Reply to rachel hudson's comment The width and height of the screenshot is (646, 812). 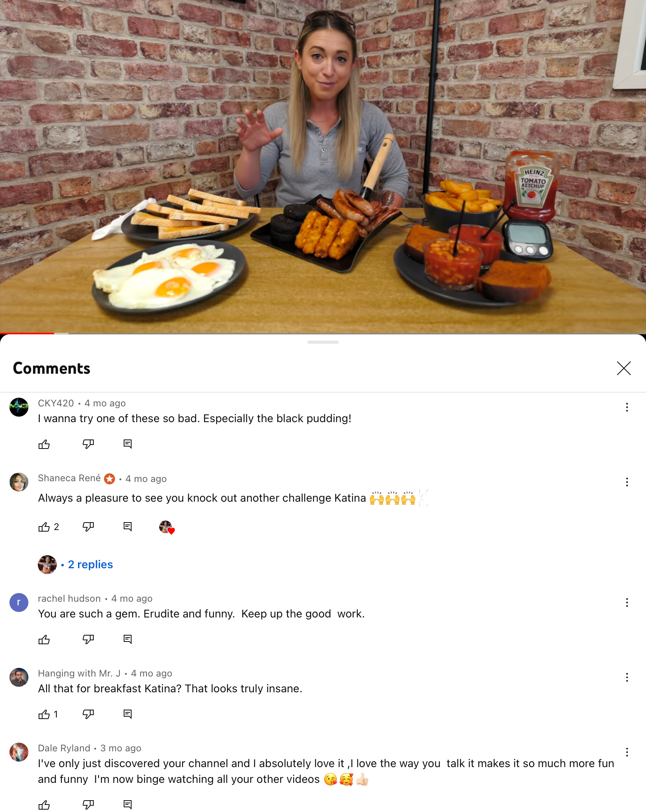128,640
